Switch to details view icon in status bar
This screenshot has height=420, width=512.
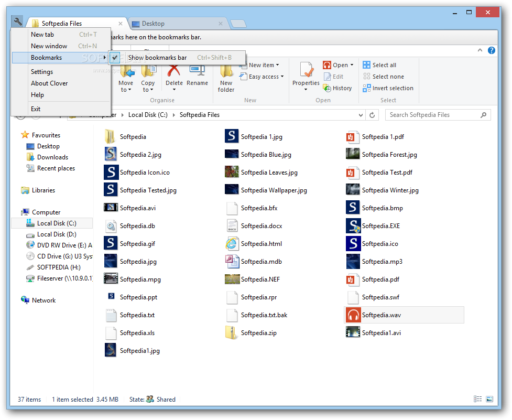pyautogui.click(x=478, y=399)
